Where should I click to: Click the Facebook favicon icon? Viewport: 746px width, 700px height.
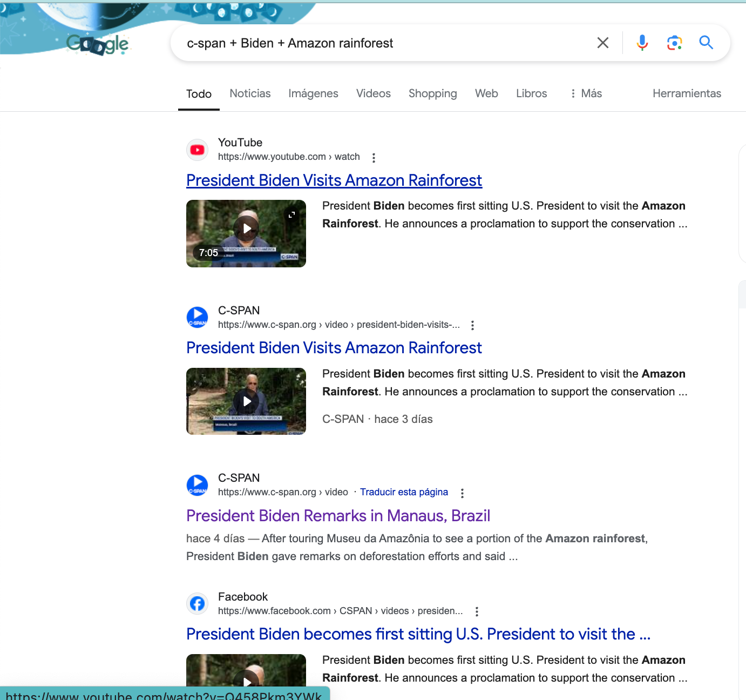[198, 603]
